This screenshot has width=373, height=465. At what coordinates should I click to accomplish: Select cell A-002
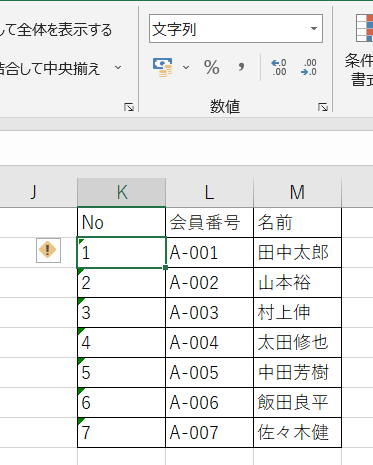click(x=209, y=282)
